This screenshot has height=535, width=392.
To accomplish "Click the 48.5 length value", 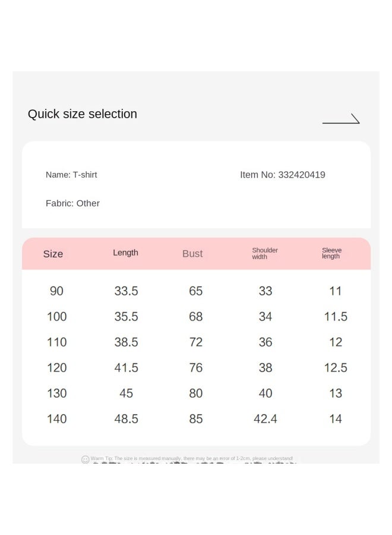I will click(126, 419).
